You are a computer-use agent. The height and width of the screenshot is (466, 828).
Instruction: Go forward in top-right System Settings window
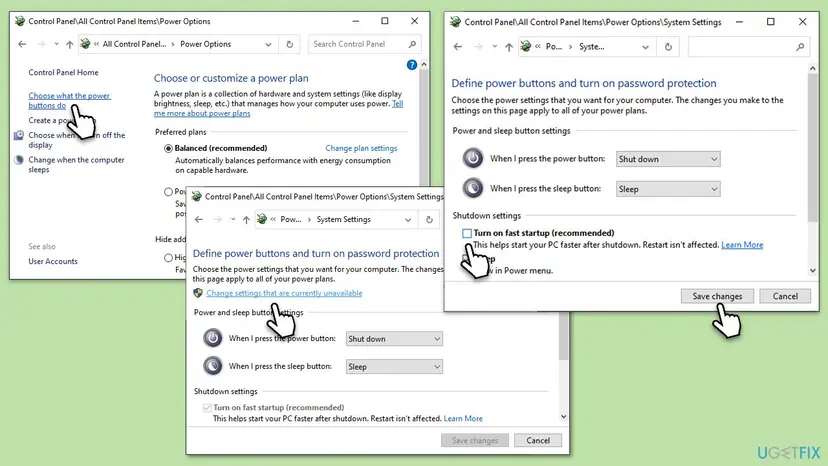(478, 47)
